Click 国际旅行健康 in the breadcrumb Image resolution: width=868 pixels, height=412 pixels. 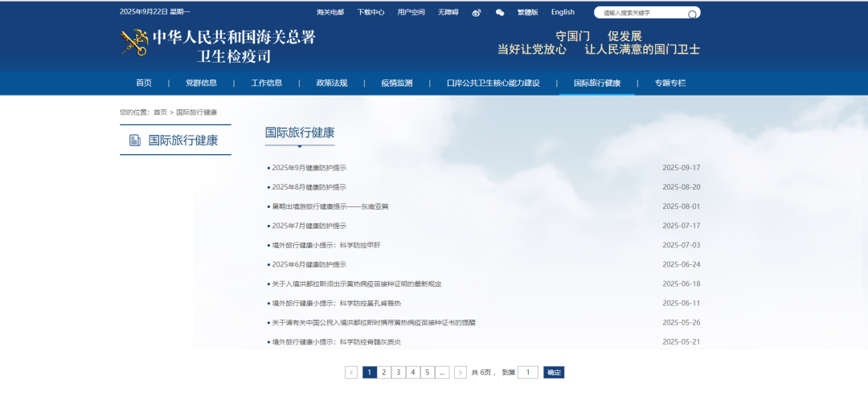[x=197, y=112]
